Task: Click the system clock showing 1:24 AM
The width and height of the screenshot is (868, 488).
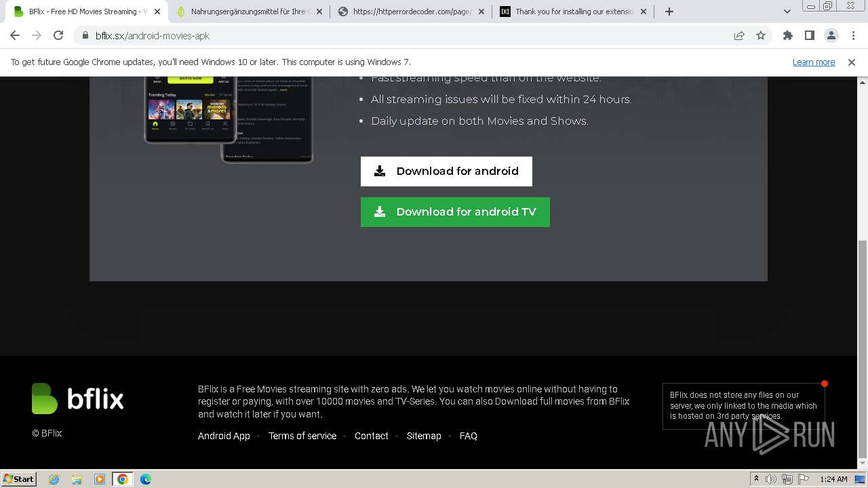Action: pos(833,479)
